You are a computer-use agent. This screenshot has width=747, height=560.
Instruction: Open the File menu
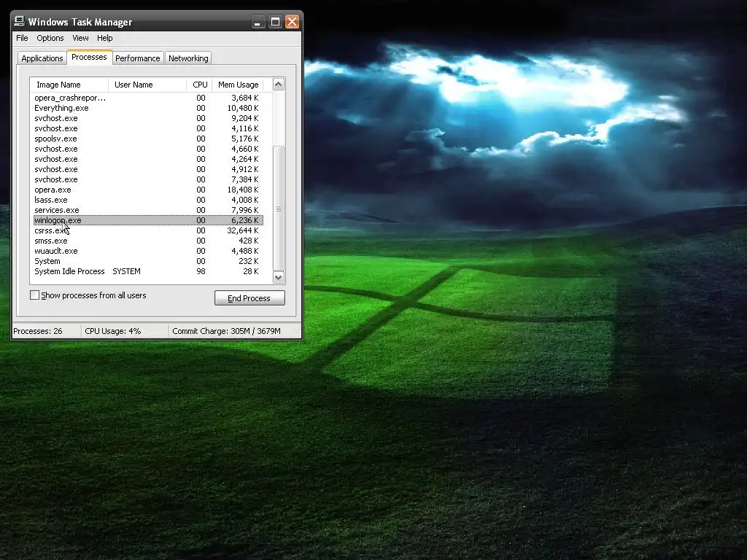click(x=22, y=38)
